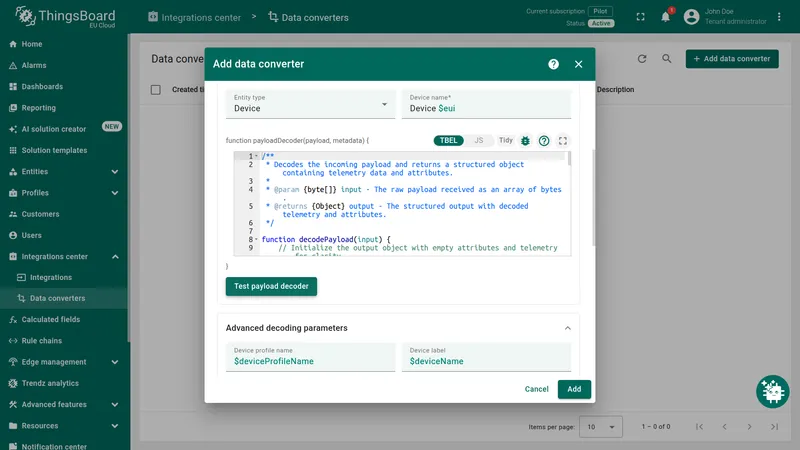
Task: Edit the Device name field
Action: [486, 104]
